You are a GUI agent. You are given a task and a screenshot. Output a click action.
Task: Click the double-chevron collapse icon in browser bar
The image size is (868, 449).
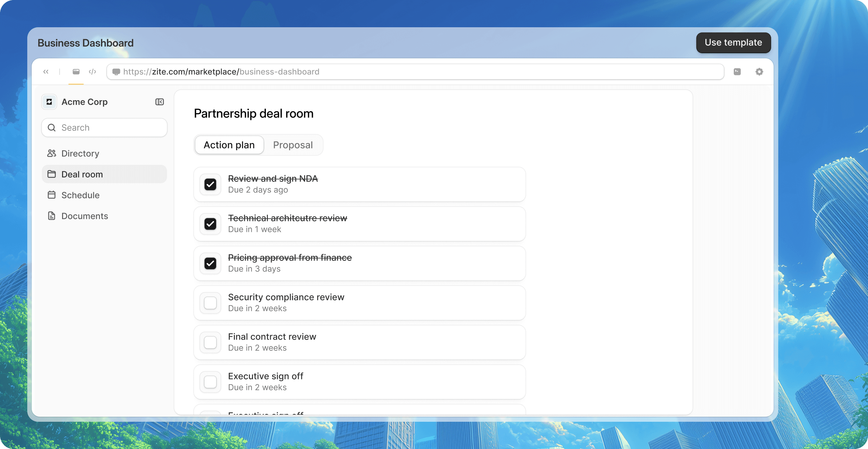[46, 72]
